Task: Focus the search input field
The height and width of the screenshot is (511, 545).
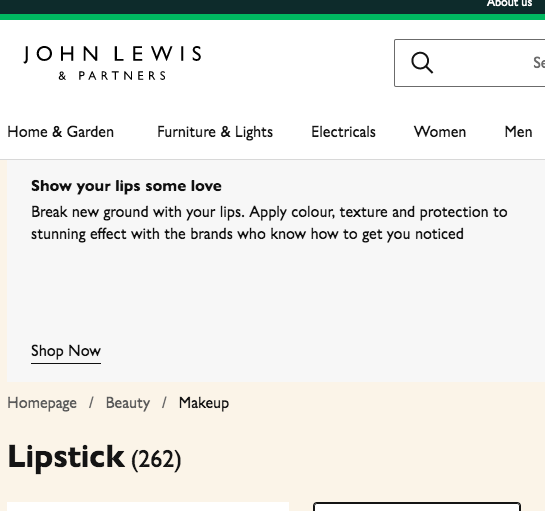Action: [470, 63]
